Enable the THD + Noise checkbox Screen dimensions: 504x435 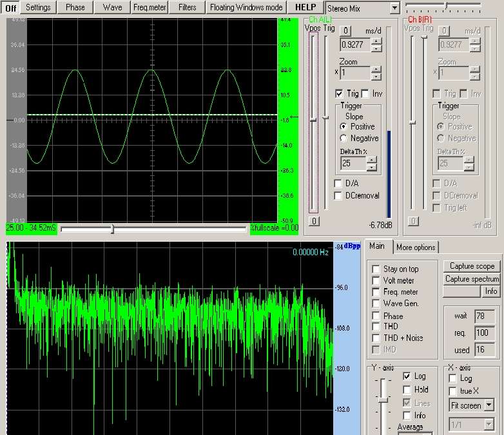point(376,338)
